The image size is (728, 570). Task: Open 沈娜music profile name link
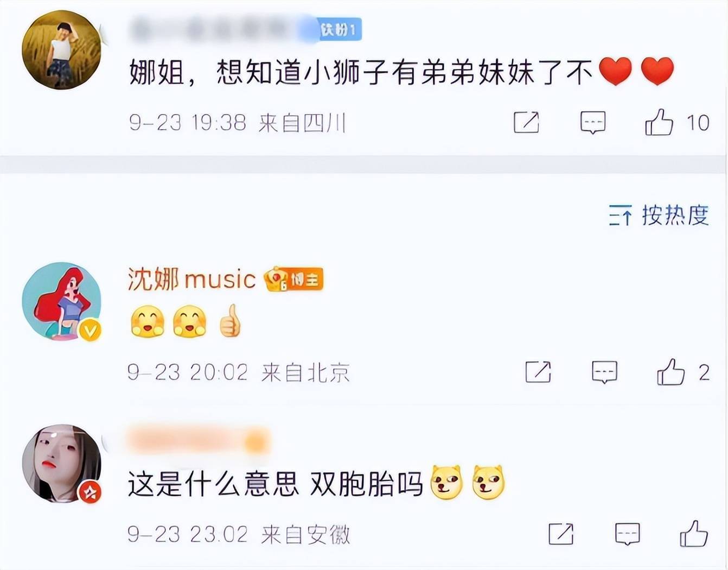coord(191,280)
